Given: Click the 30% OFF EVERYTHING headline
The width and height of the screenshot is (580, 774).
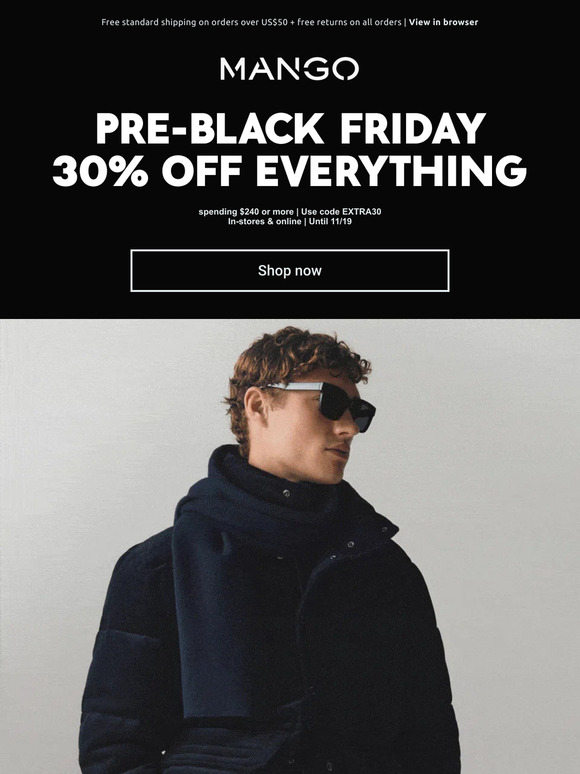Looking at the screenshot, I should 290,170.
